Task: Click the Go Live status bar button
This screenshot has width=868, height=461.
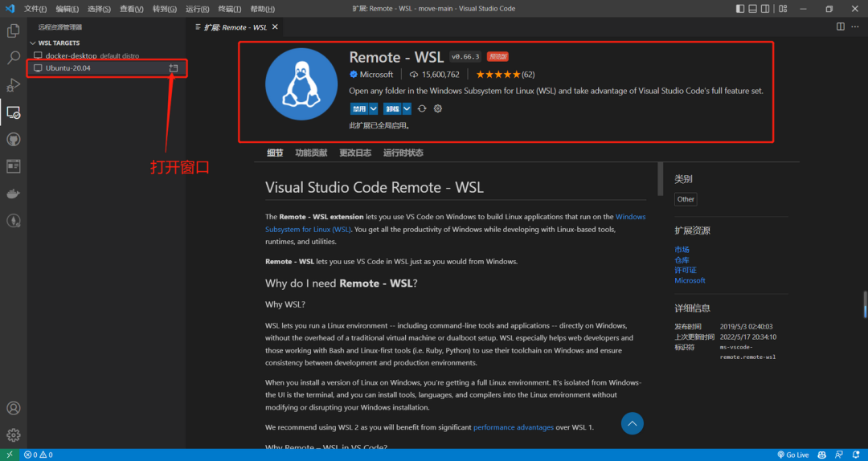Action: pos(792,455)
